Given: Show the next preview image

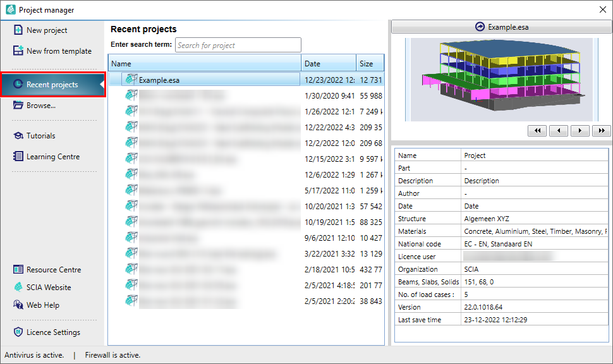Looking at the screenshot, I should [580, 131].
